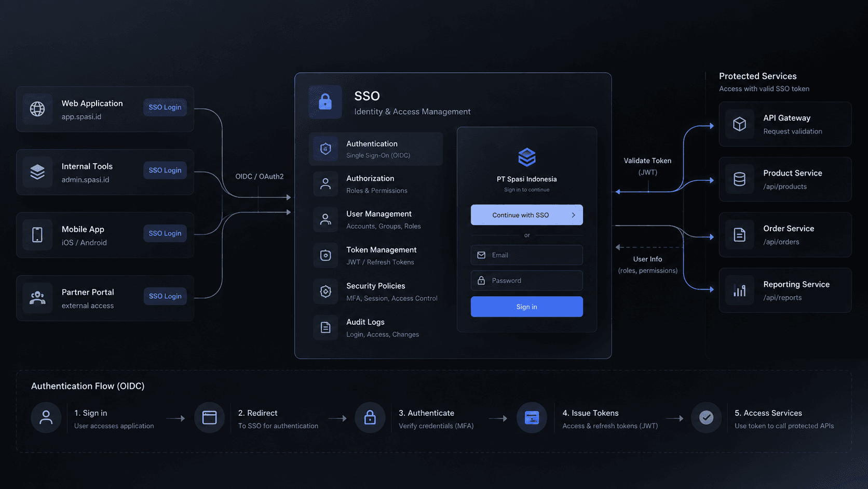Image resolution: width=868 pixels, height=489 pixels.
Task: Click the Order Service document icon
Action: click(x=739, y=235)
